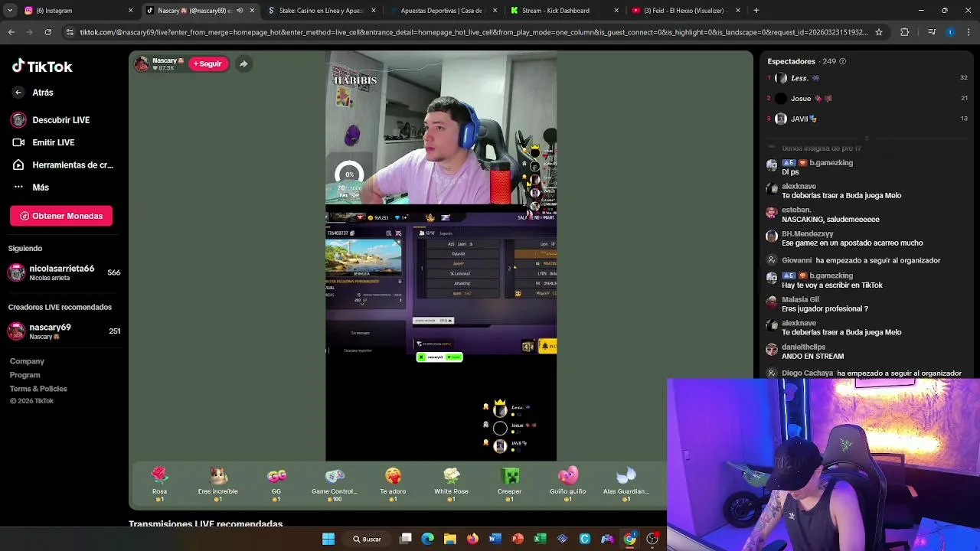
Task: Send the White Rose gift
Action: coord(451,484)
